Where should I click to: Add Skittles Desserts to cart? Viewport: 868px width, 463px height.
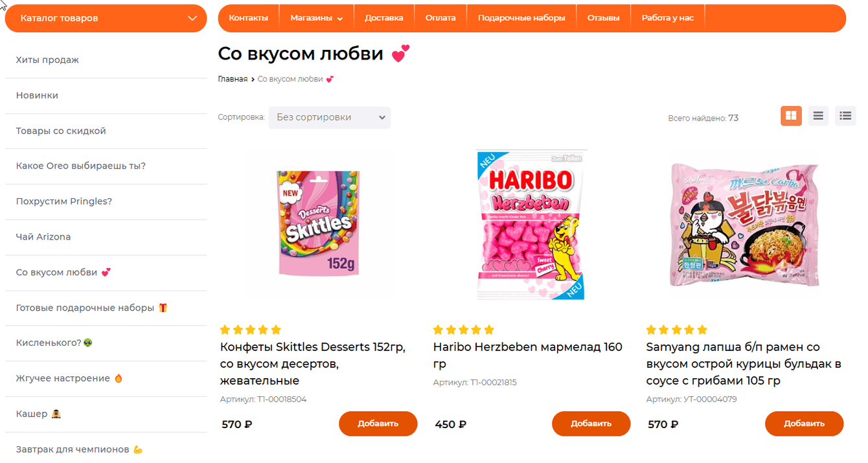point(378,423)
